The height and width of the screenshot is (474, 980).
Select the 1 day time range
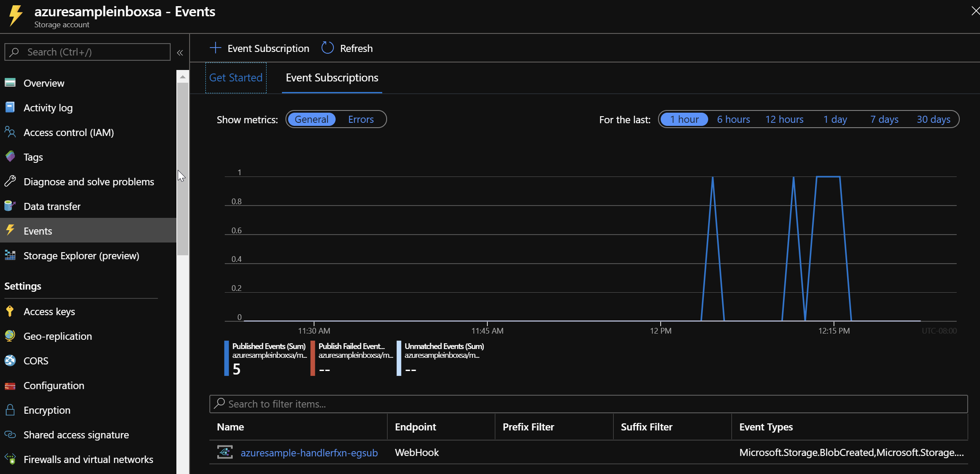click(x=835, y=119)
